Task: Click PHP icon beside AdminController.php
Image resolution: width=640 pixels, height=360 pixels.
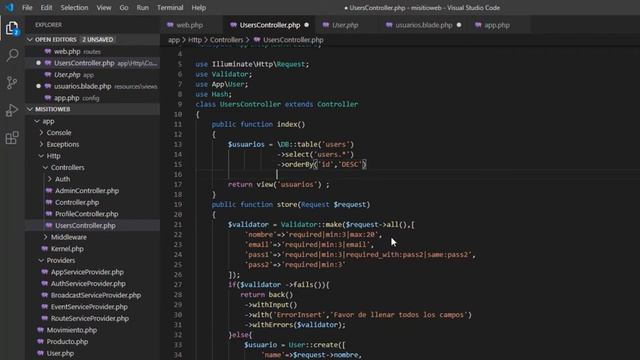Action: (x=49, y=191)
